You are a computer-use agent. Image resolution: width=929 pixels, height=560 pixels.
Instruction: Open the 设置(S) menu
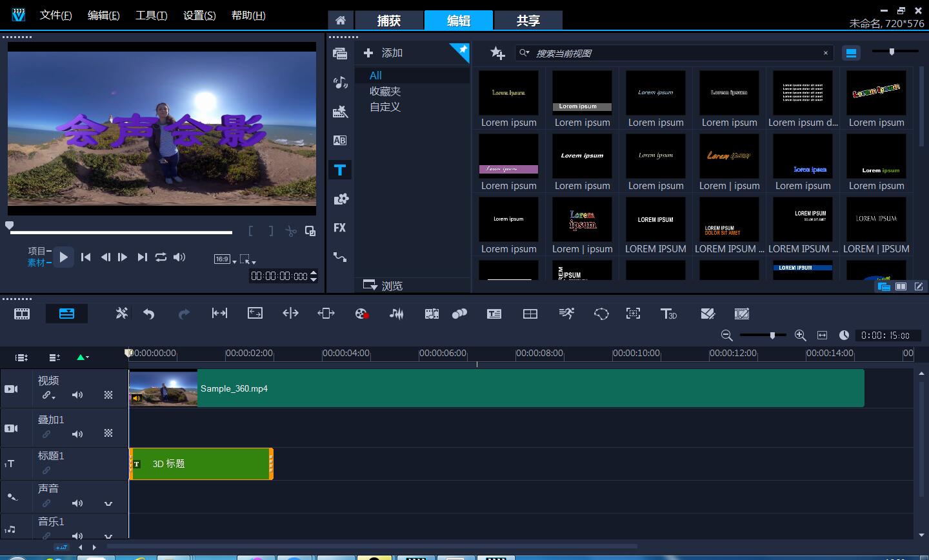coord(199,15)
